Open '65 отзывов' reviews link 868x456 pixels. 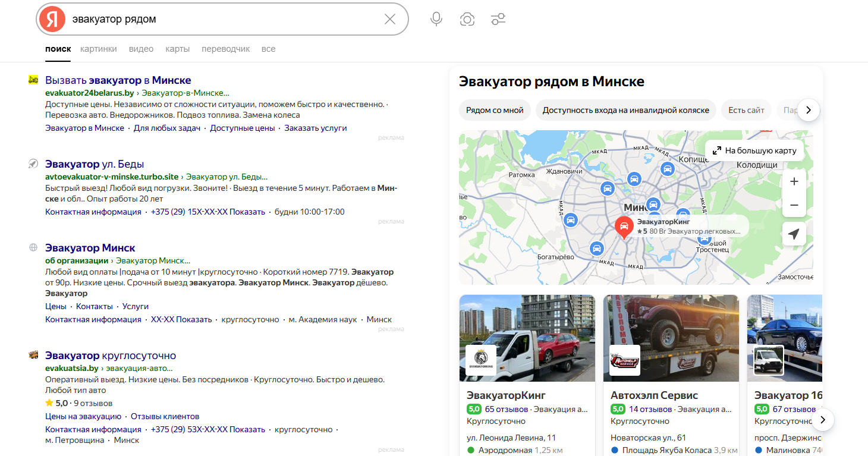(x=507, y=409)
